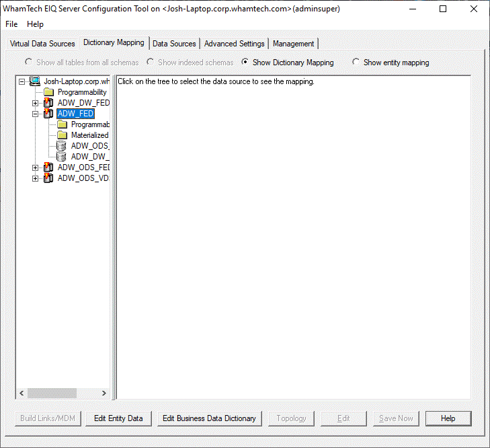This screenshot has height=448, width=490.
Task: Click the Topology button
Action: [x=291, y=418]
